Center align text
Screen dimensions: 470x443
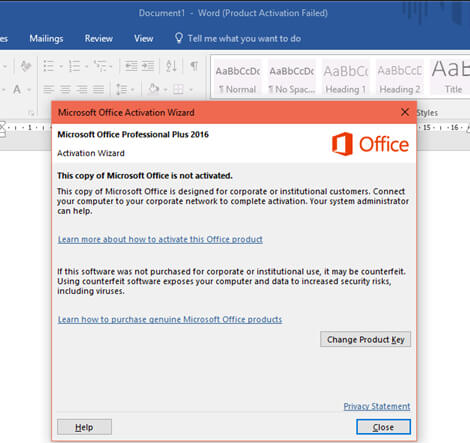coord(65,89)
